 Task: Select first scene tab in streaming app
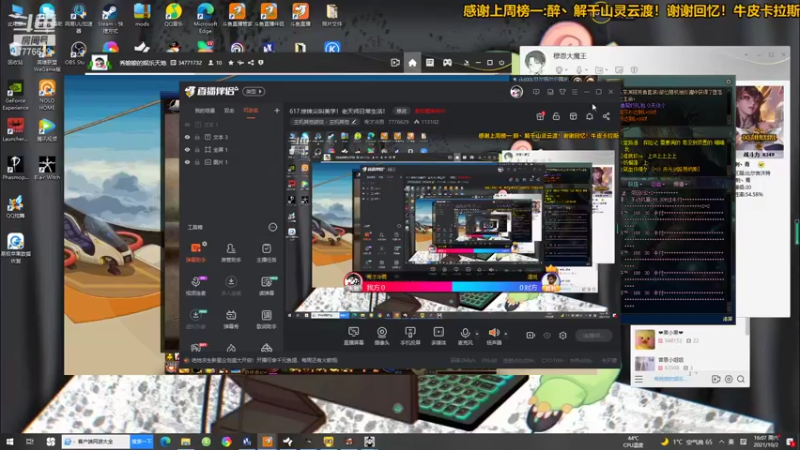tap(204, 110)
